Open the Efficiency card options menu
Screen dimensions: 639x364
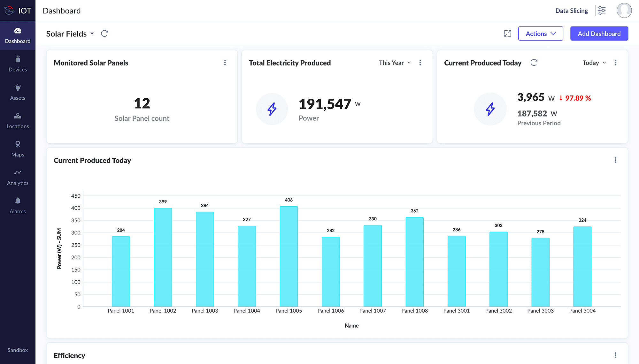point(615,355)
